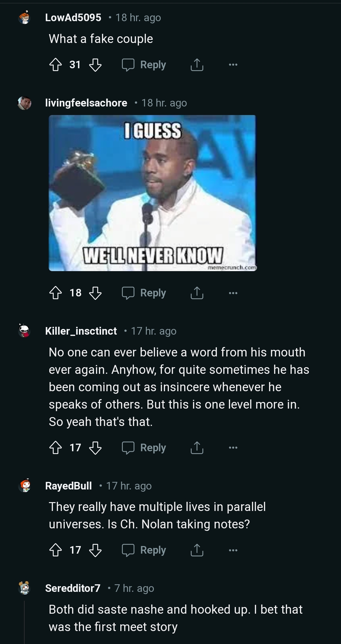Click the share icon on Killer_insctinct's comment
This screenshot has width=341, height=644.
click(196, 447)
